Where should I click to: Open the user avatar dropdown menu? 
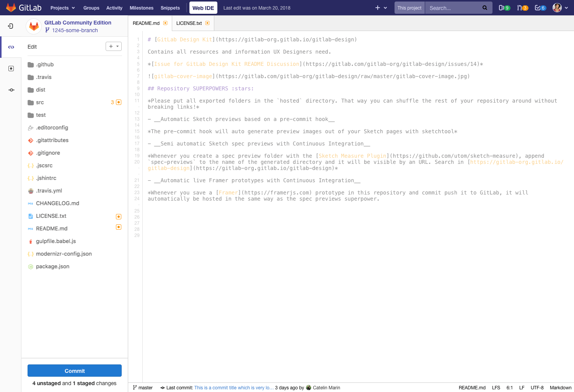[x=559, y=7]
